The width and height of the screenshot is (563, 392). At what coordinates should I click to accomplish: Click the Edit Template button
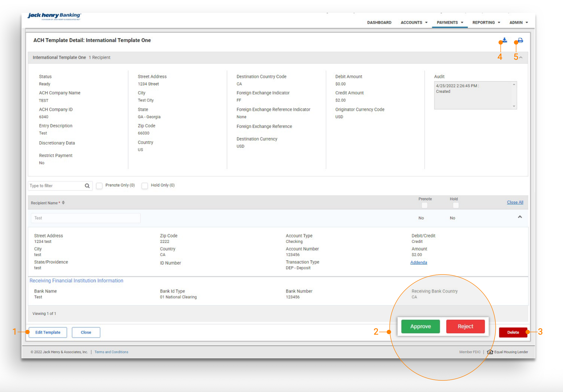(x=48, y=332)
